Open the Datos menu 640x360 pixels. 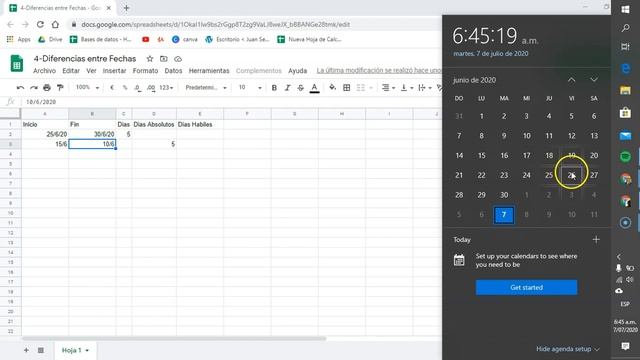point(173,71)
